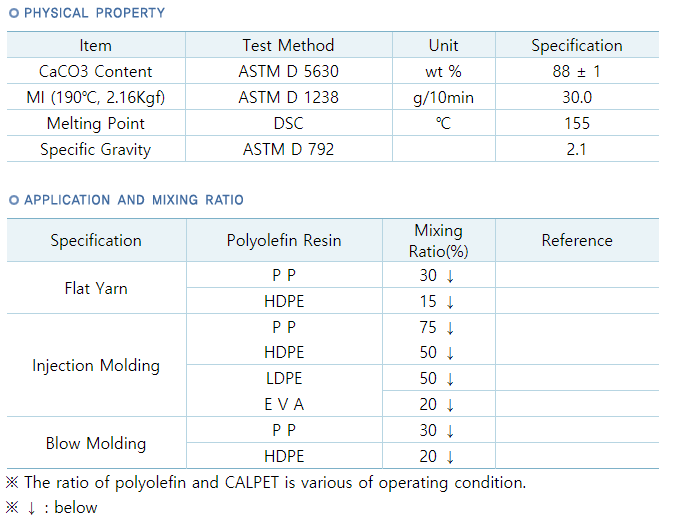The width and height of the screenshot is (680, 523).
Task: Click the CaCO3 Content row label
Action: click(95, 72)
